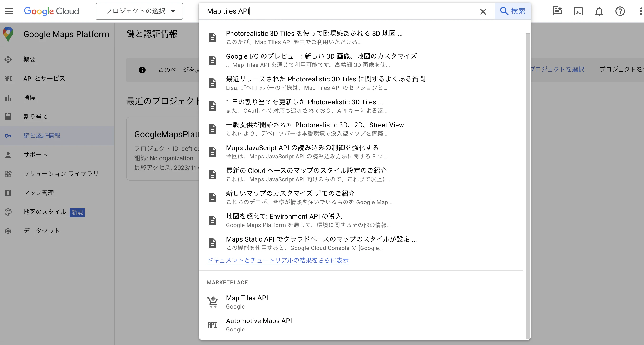Go to 指標 metrics page
Image resolution: width=644 pixels, height=345 pixels.
coord(57,97)
